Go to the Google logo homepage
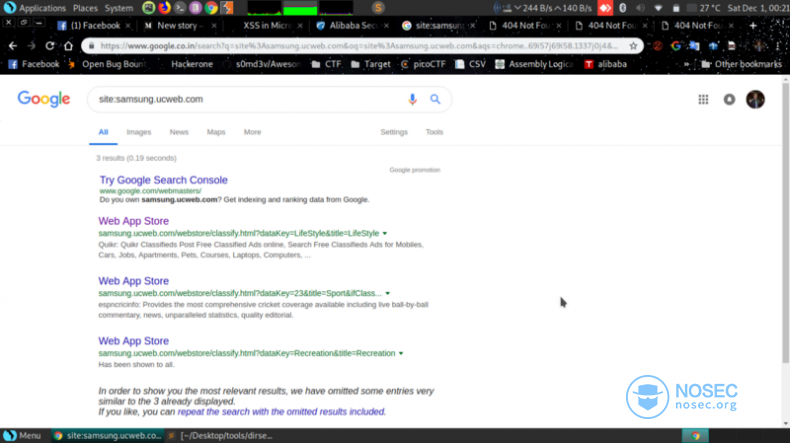The height and width of the screenshot is (443, 790). (x=44, y=99)
